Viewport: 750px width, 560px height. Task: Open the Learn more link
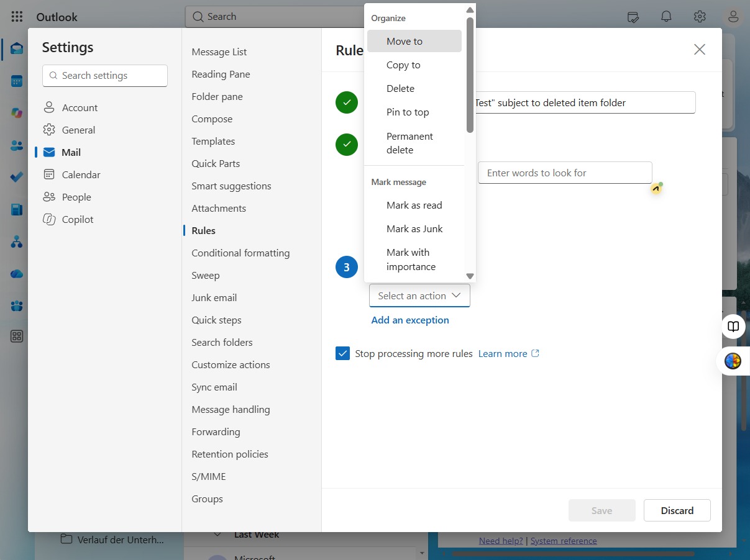coord(508,353)
